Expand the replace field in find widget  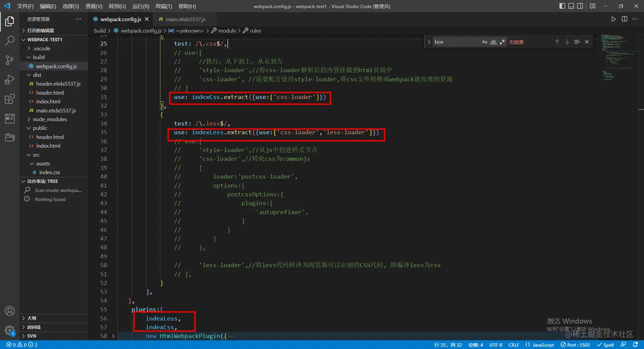tap(429, 42)
